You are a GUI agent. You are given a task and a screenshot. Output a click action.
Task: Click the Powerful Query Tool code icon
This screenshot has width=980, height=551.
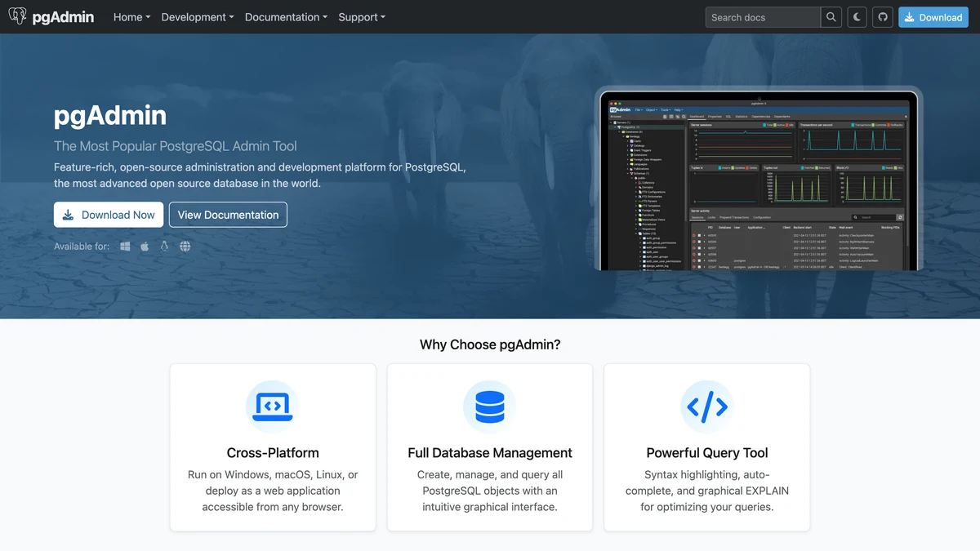pyautogui.click(x=707, y=406)
